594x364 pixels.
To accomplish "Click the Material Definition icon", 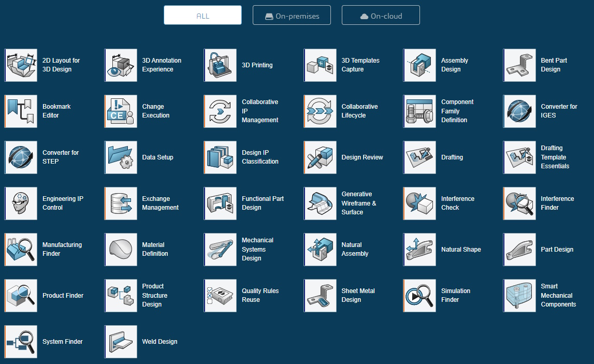I will pos(121,250).
